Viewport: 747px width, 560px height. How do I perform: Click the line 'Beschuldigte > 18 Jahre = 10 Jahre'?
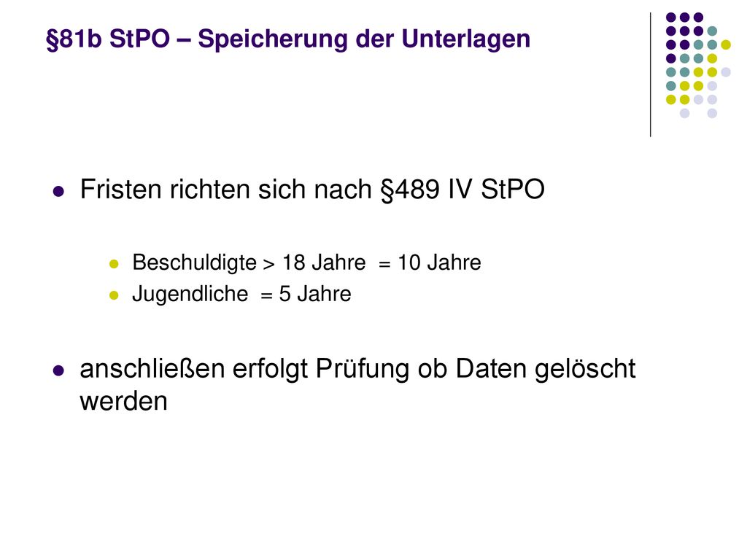click(x=306, y=262)
